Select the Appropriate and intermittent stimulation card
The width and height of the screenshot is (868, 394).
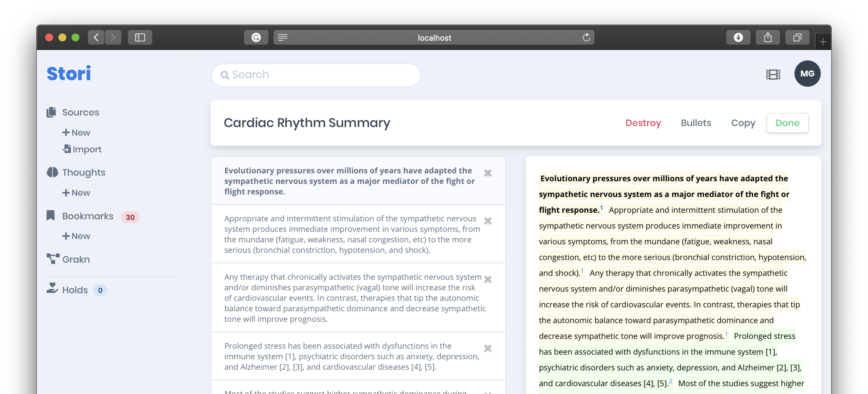pos(358,234)
